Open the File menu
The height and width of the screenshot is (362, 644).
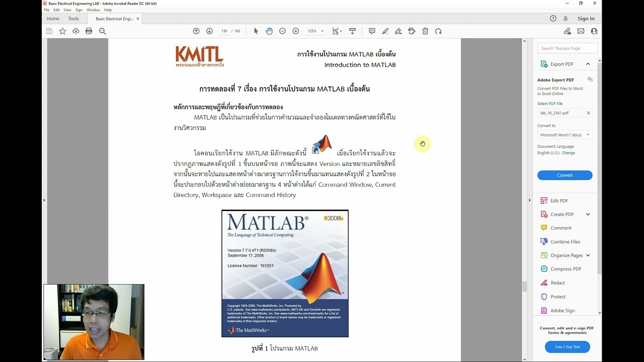(46, 10)
